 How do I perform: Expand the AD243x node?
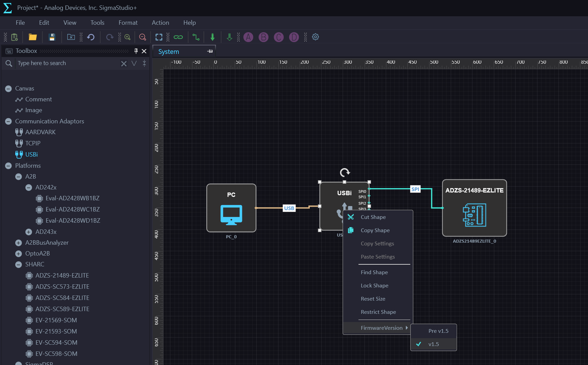(x=29, y=232)
